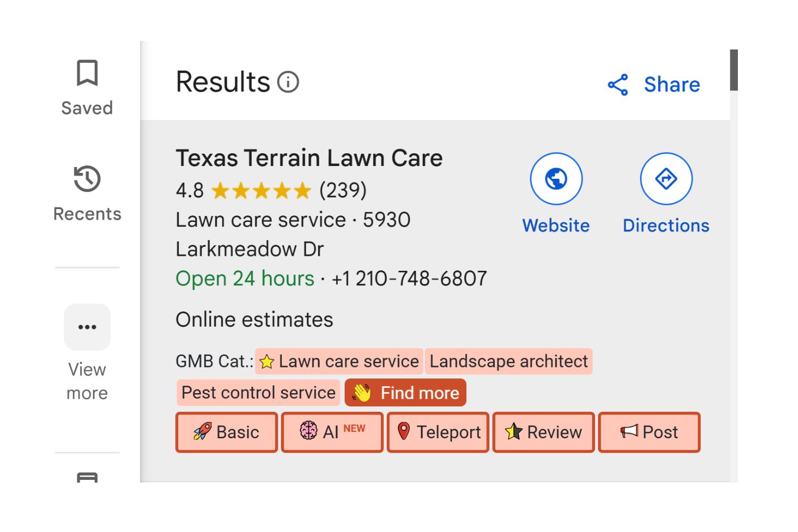Click the Teleport pin button
This screenshot has width=798, height=532.
click(438, 432)
